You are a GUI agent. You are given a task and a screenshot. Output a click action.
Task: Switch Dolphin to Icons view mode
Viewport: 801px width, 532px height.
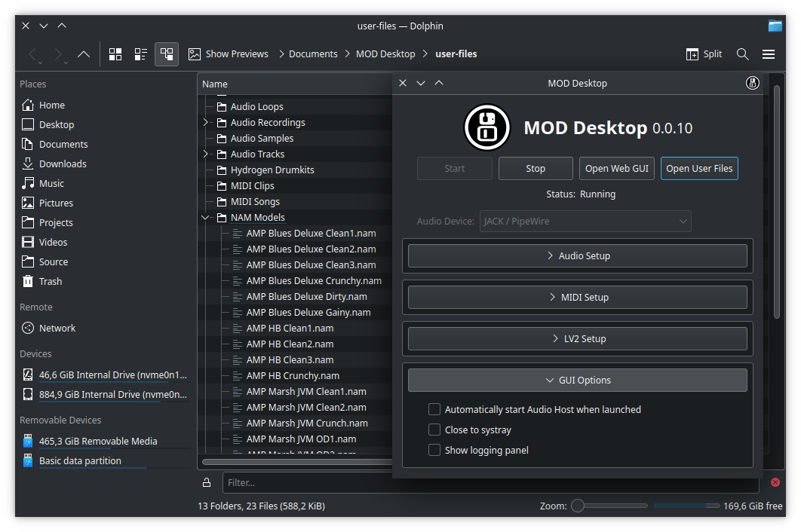[x=115, y=54]
